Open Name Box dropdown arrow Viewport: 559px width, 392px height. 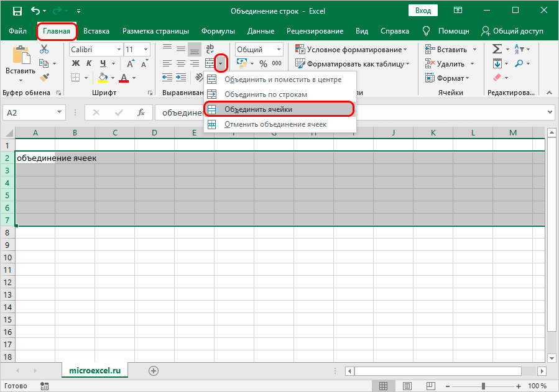[x=59, y=112]
